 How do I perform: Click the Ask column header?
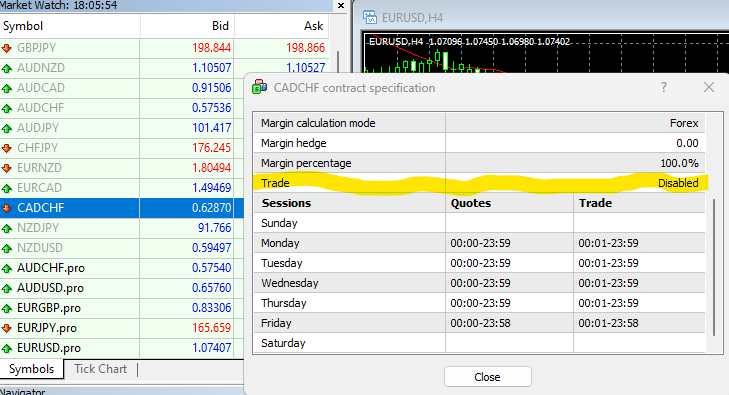coord(281,26)
